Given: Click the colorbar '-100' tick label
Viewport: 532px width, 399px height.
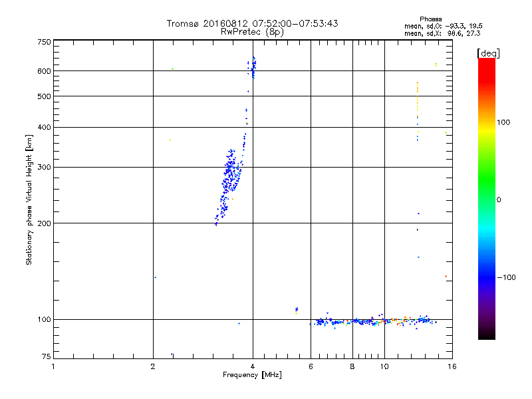Looking at the screenshot, I should click(506, 277).
